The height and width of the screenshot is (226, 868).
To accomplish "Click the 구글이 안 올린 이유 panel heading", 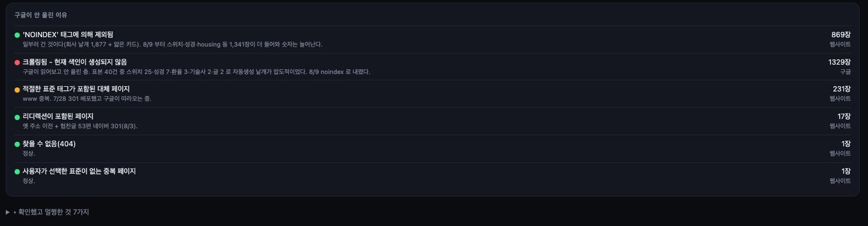I will tap(41, 14).
